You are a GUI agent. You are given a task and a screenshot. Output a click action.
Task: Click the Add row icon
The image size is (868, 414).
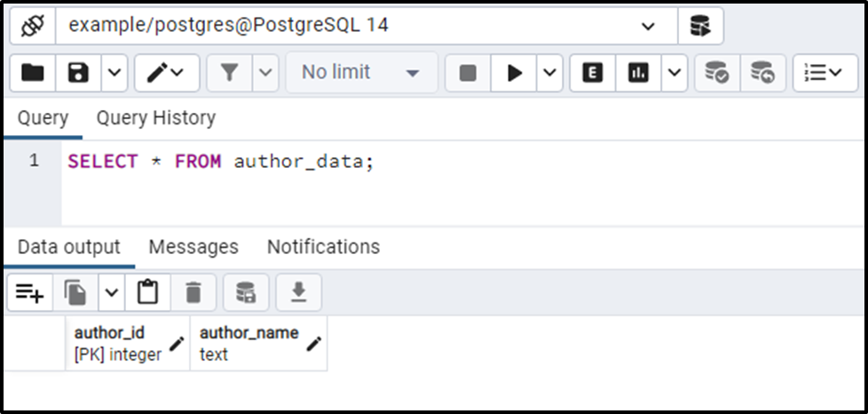(30, 292)
